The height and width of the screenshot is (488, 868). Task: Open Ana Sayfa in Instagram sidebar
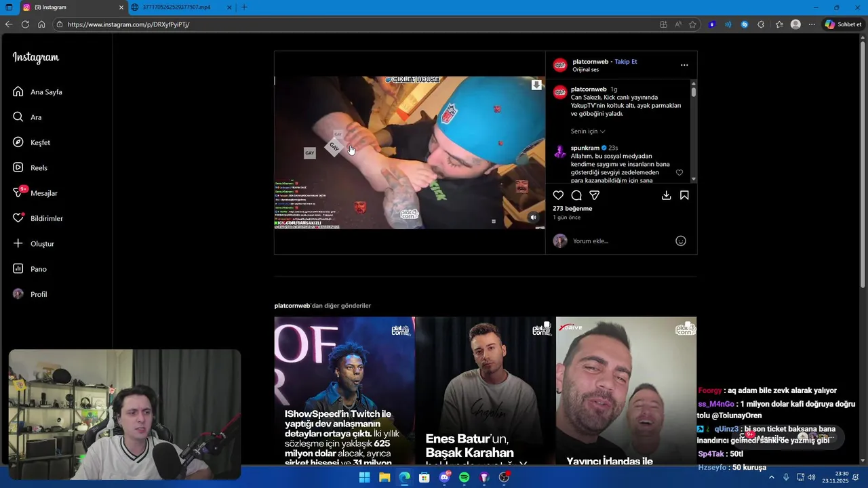coord(37,91)
